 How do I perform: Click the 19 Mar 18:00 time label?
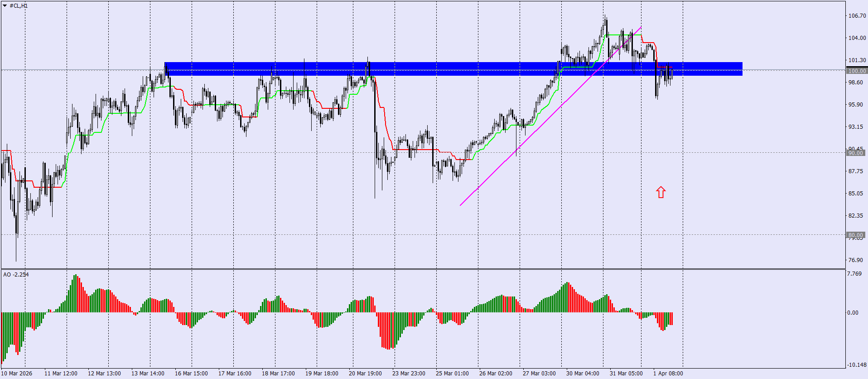click(x=322, y=374)
